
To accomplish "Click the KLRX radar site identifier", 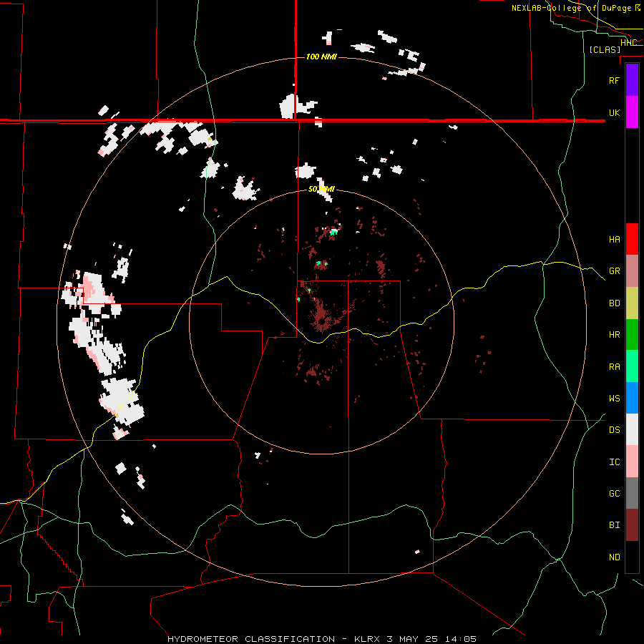I will pos(367,639).
